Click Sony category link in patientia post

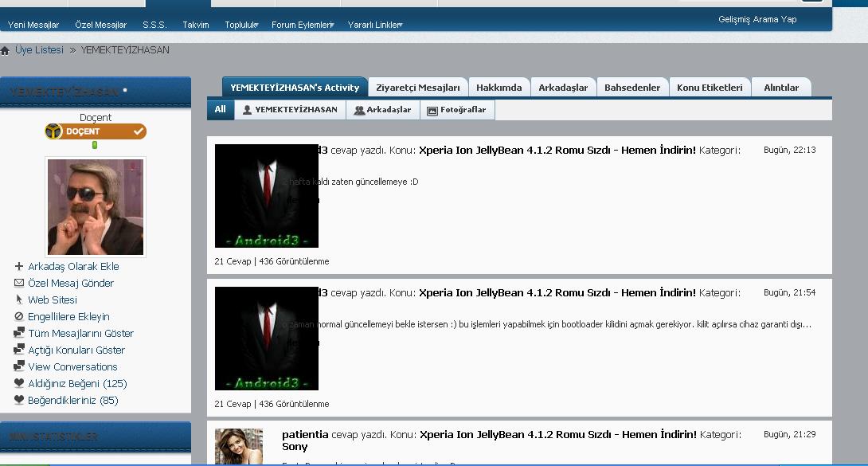[295, 447]
